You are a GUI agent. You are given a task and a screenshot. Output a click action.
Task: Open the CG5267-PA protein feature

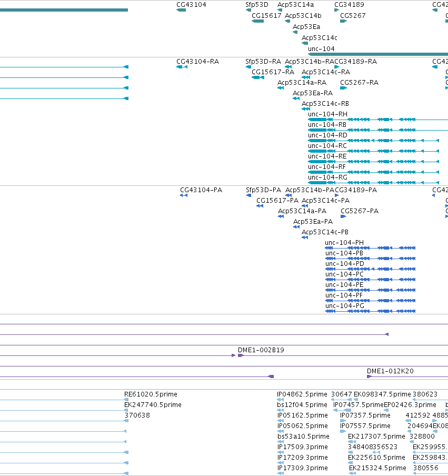pos(343,216)
